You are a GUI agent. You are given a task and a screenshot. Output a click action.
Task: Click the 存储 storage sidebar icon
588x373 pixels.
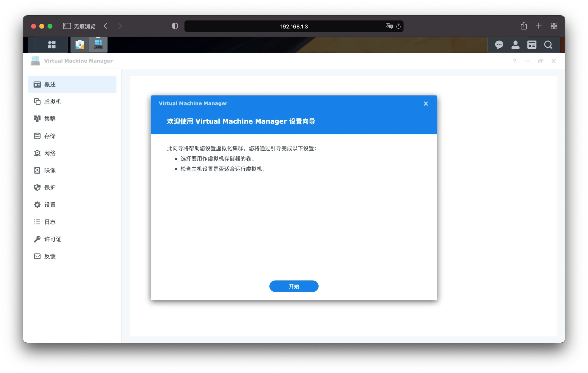pyautogui.click(x=37, y=136)
